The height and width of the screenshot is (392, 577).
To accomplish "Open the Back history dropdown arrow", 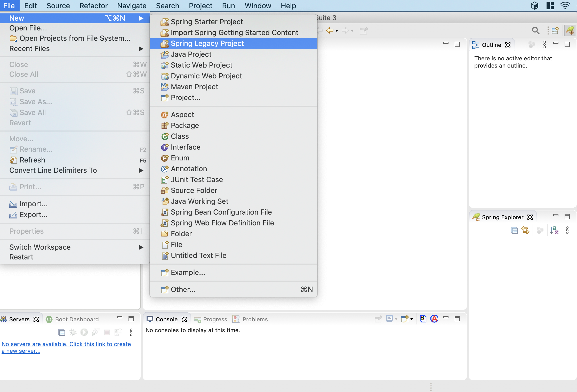I will [x=337, y=31].
